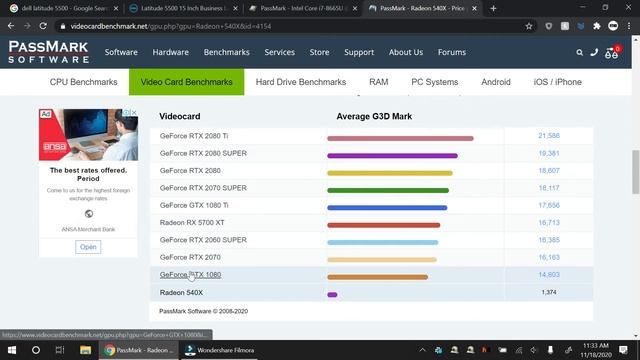The height and width of the screenshot is (360, 640).
Task: Select the CPU Benchmarks tab
Action: pos(84,82)
